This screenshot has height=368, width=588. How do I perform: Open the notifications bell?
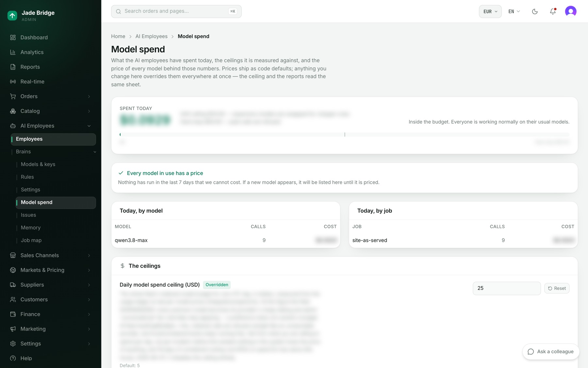(x=553, y=11)
